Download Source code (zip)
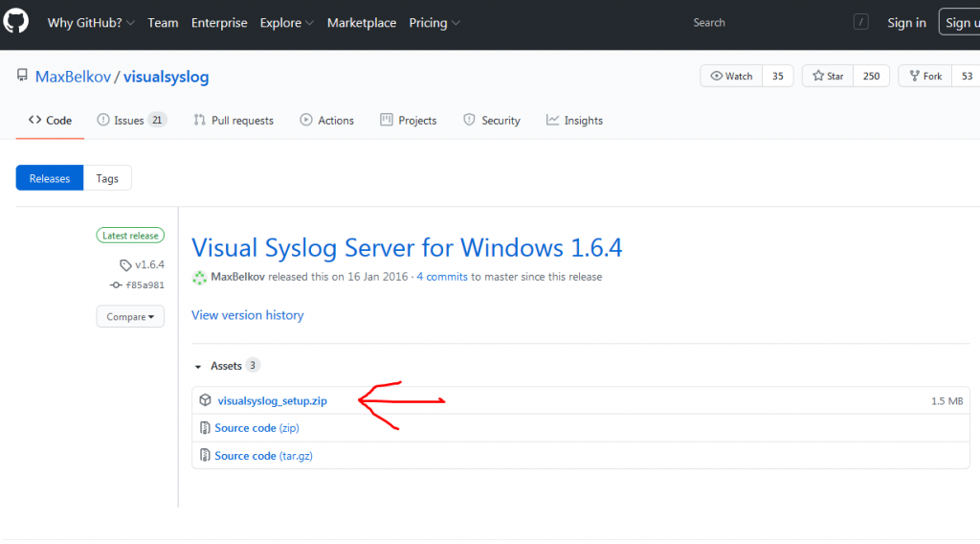This screenshot has width=980, height=544. [256, 428]
